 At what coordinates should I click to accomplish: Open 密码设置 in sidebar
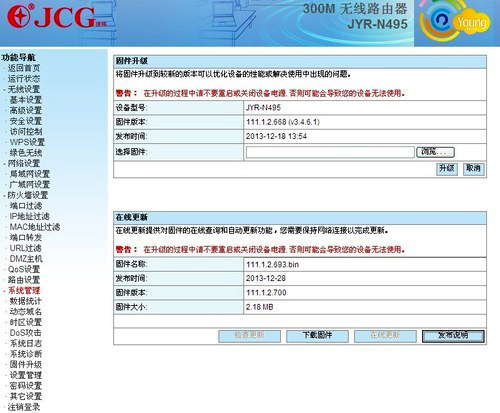point(26,386)
